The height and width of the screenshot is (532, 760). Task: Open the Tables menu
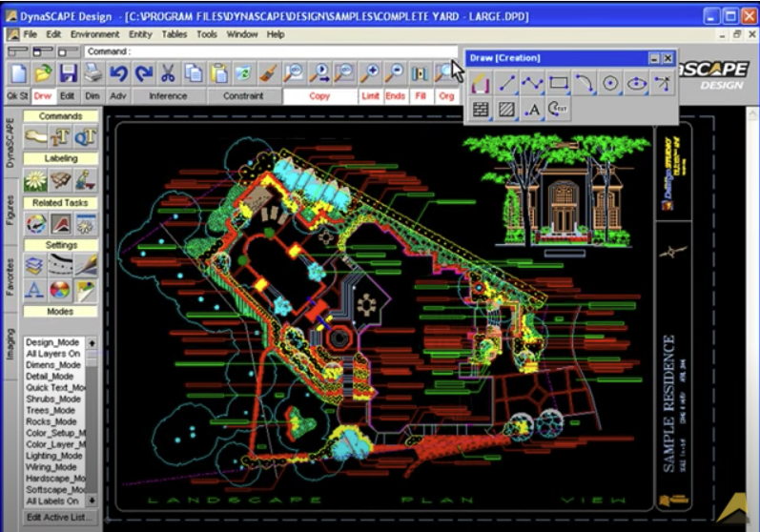(174, 34)
